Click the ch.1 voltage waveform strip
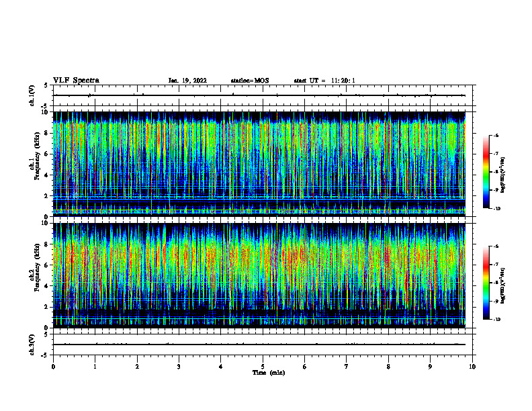This screenshot has height=411, width=532. pyautogui.click(x=263, y=95)
